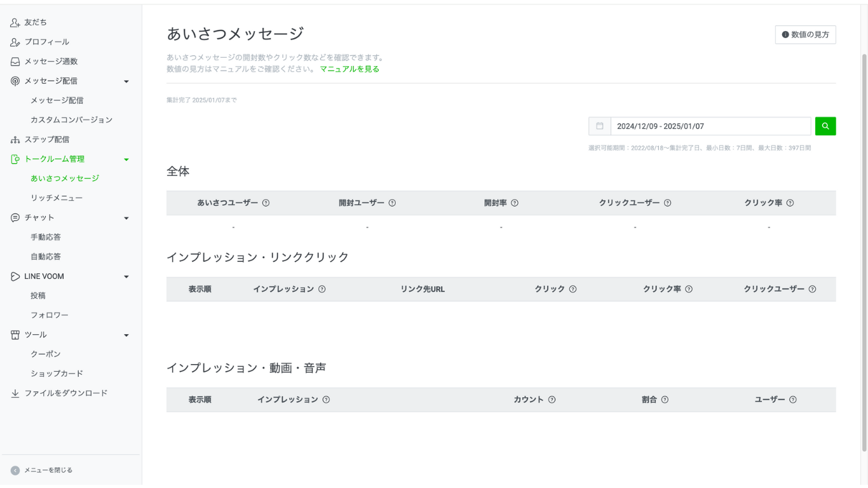Open the マニュアルを見る link
Viewport: 868px width, 488px height.
(x=349, y=69)
